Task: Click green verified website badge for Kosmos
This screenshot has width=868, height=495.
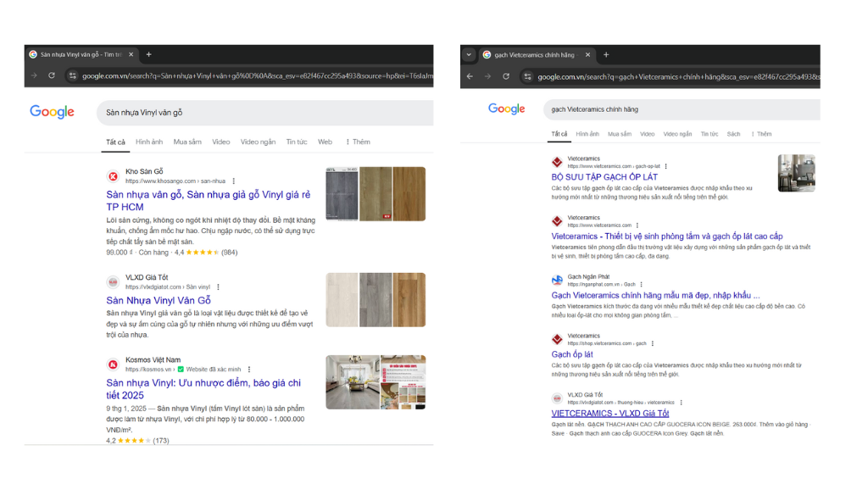Action: coord(181,370)
